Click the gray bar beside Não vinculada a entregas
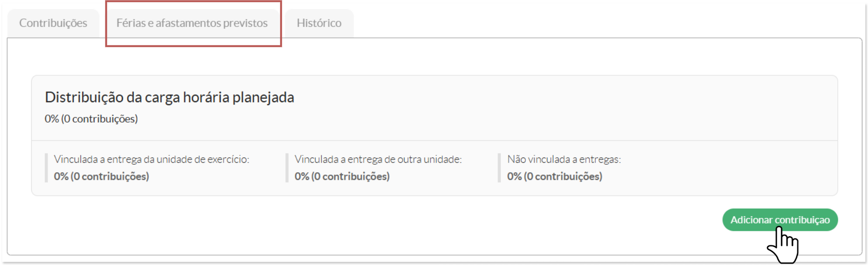868x265 pixels. [499, 168]
